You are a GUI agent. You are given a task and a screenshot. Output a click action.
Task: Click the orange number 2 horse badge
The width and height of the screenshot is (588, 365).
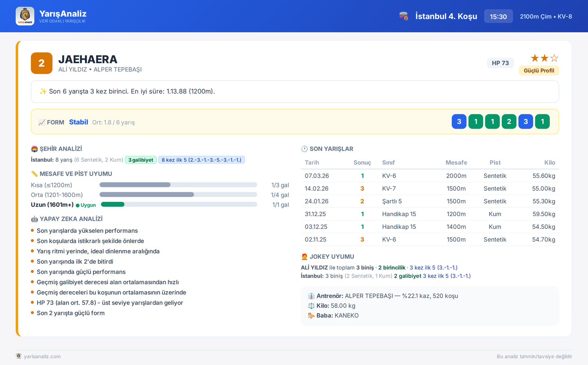pyautogui.click(x=42, y=63)
